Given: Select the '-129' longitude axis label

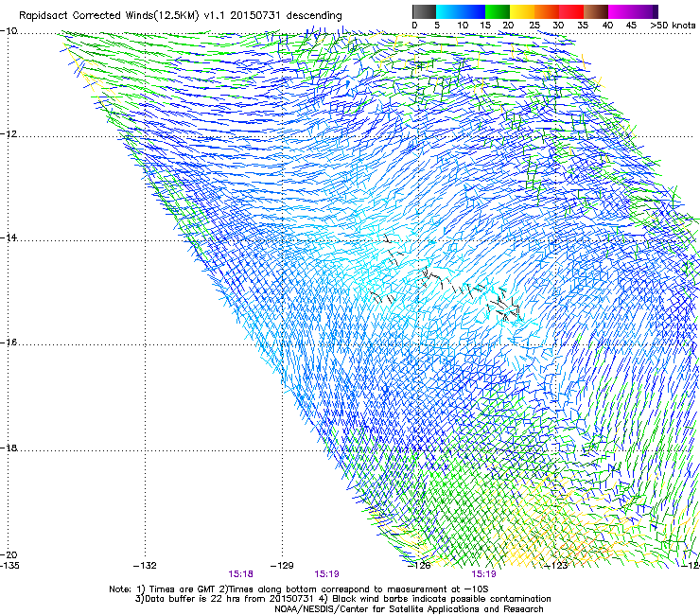Looking at the screenshot, I should 282,566.
